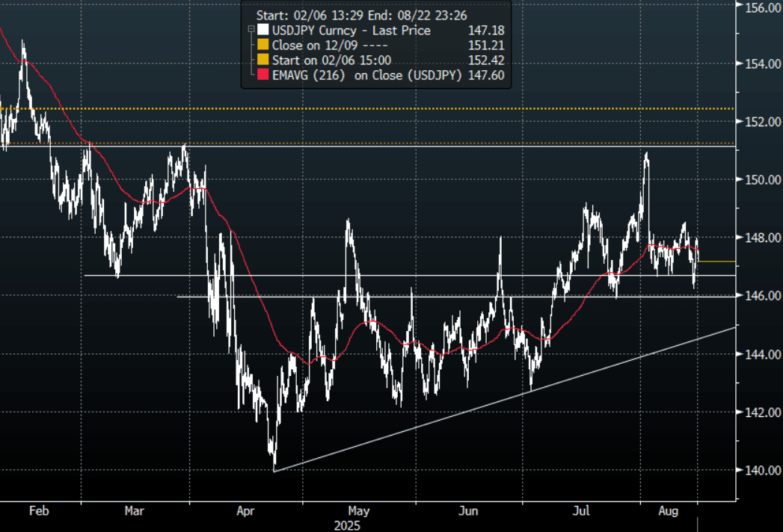Click the 140.00 label on the price axis
This screenshot has height=532, width=783.
coord(762,470)
